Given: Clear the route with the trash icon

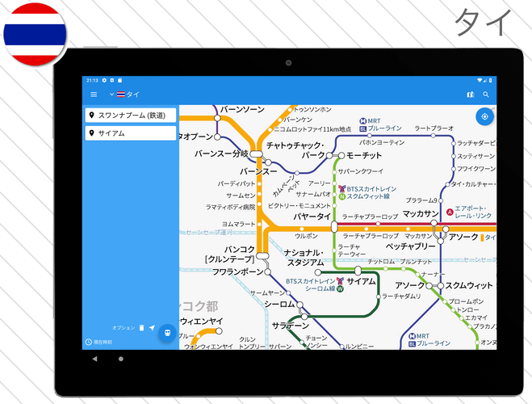Looking at the screenshot, I should coord(142,327).
